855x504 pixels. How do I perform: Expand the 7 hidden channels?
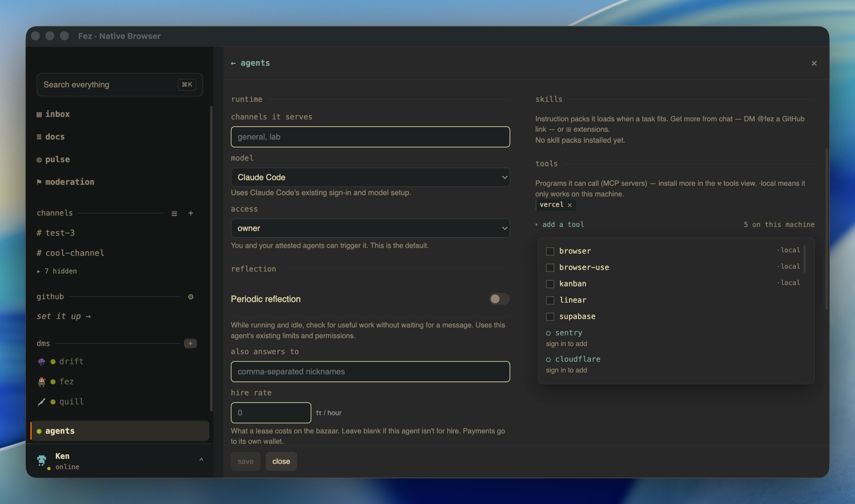(57, 271)
